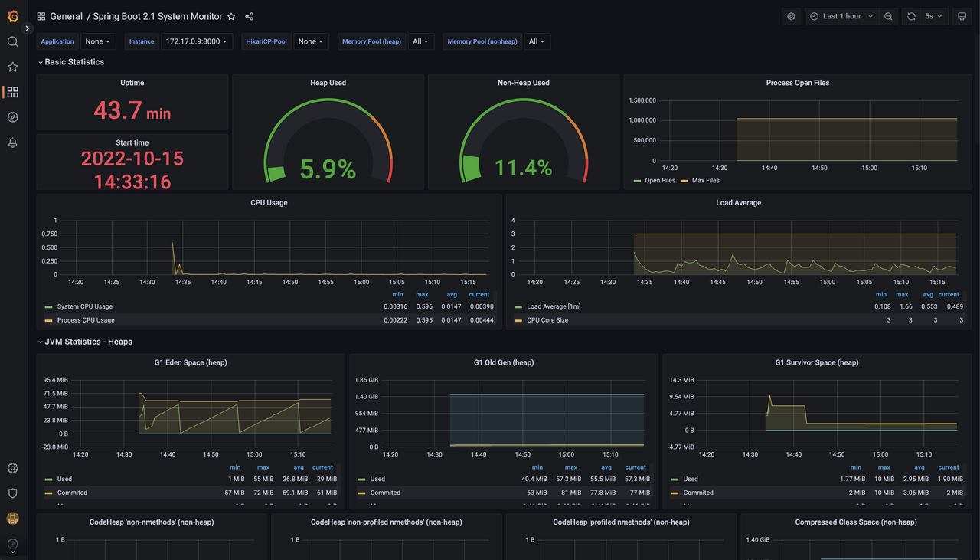Open the Memory Pool (nonheap) All dropdown
Viewport: 980px width, 560px height.
537,41
